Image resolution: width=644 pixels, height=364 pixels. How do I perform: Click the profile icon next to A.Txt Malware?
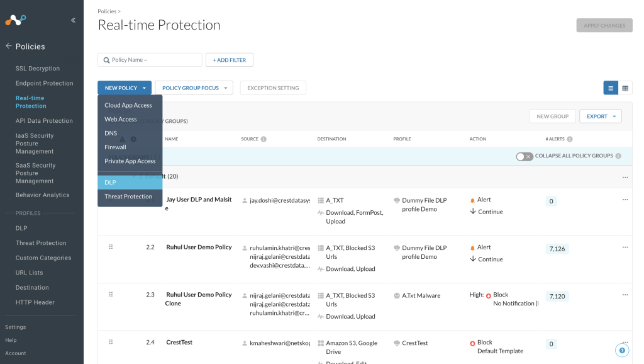tap(397, 296)
